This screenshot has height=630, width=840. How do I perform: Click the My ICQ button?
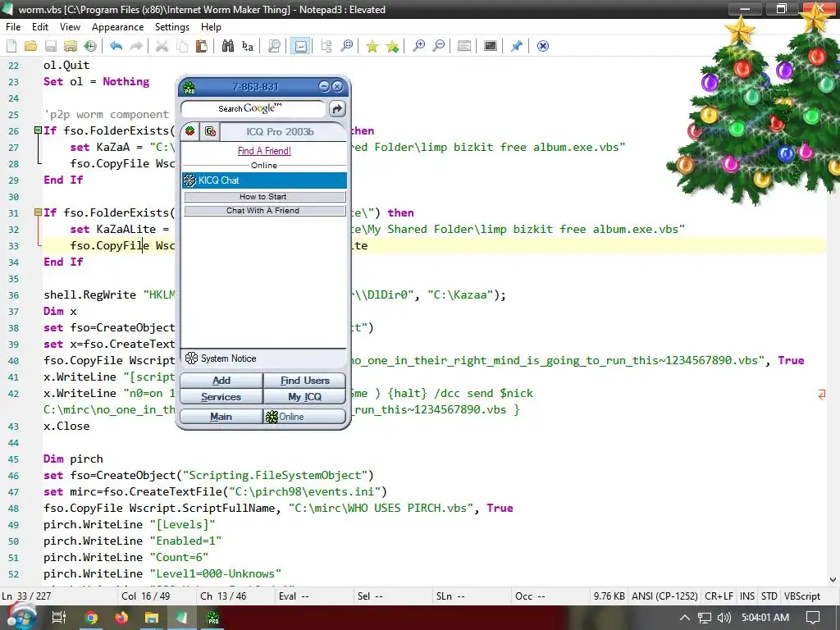point(304,397)
